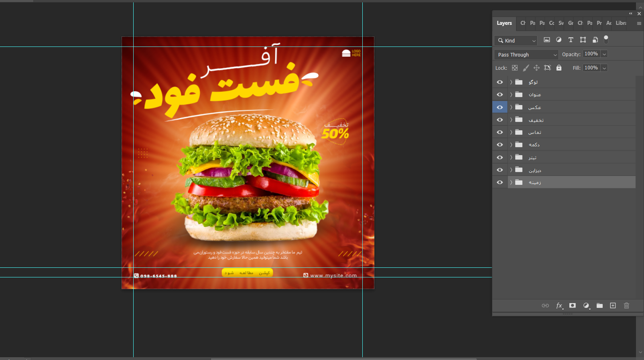Click the Fill percentage field
644x360 pixels.
tap(591, 68)
